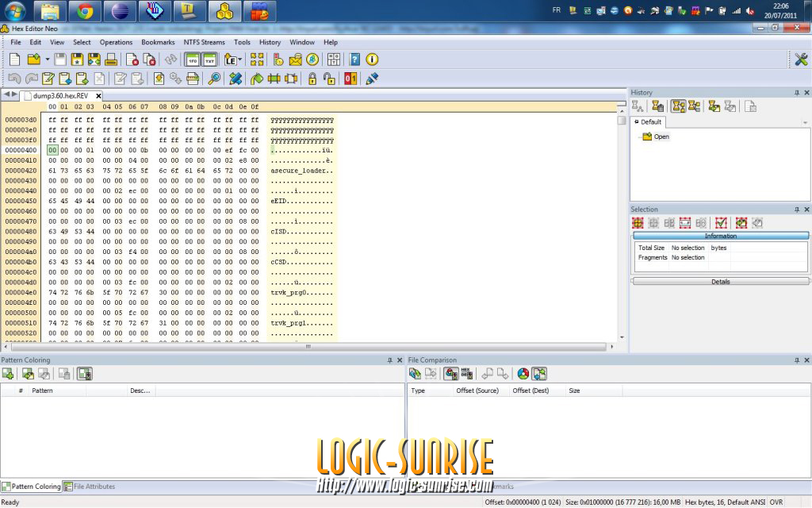Open settings via wrench and screwdriver icon
The width and height of the screenshot is (812, 508).
(x=801, y=60)
